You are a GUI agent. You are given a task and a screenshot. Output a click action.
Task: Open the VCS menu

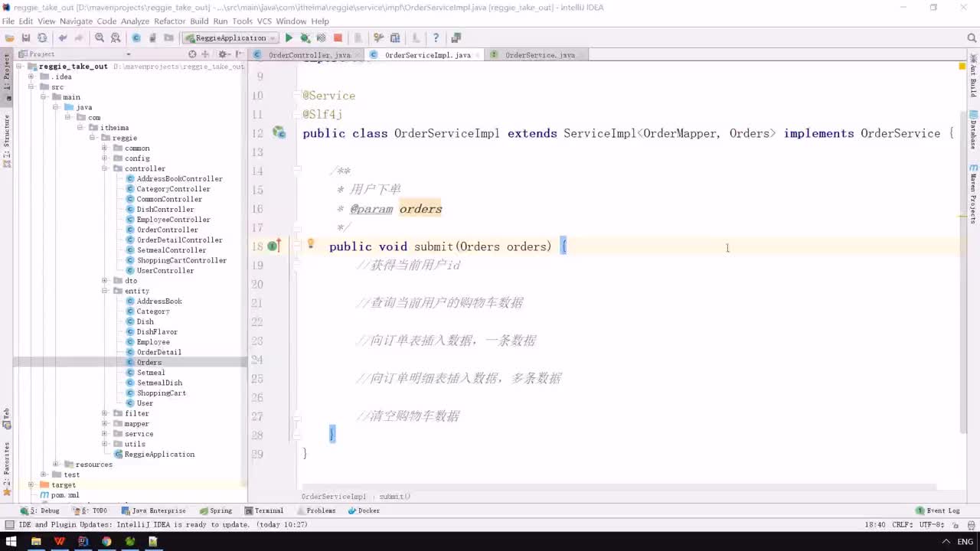[264, 21]
